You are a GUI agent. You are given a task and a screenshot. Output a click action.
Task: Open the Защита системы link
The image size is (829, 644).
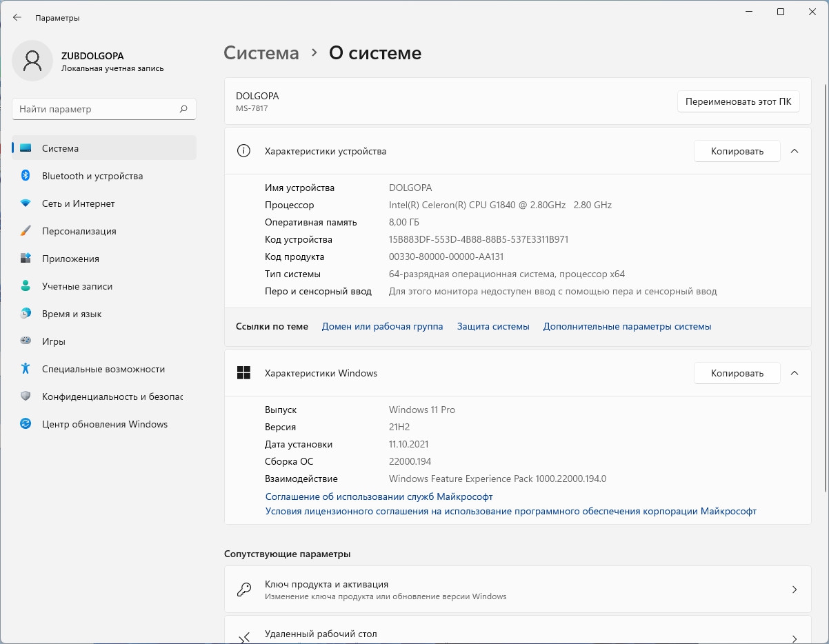(x=493, y=326)
